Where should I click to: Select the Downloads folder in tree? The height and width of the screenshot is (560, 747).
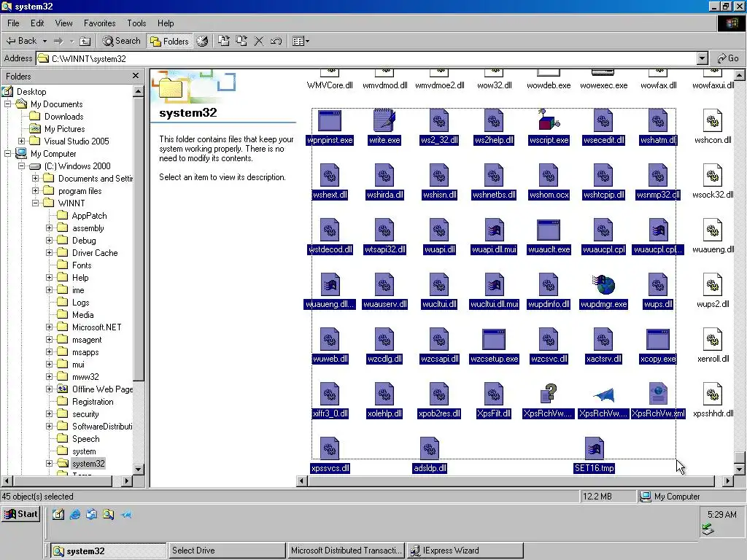[63, 116]
